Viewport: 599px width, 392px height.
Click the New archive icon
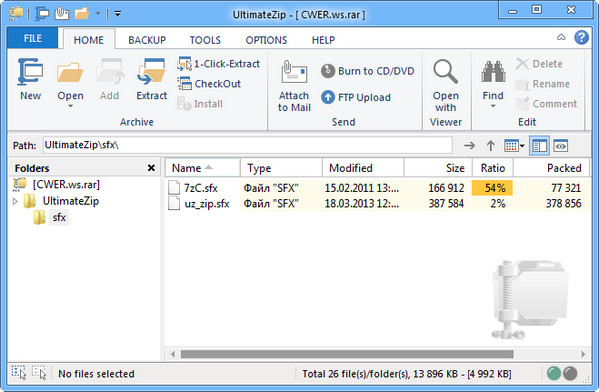[30, 72]
